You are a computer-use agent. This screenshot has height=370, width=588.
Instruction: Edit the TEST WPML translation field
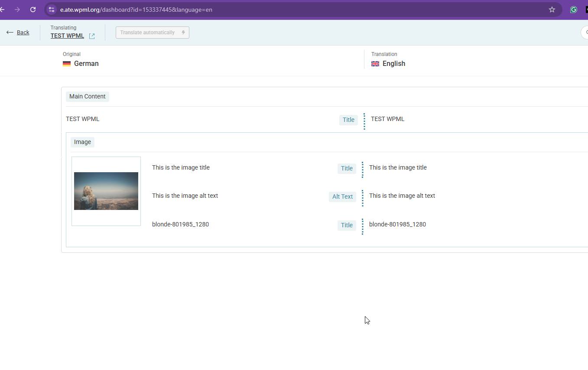pyautogui.click(x=388, y=119)
